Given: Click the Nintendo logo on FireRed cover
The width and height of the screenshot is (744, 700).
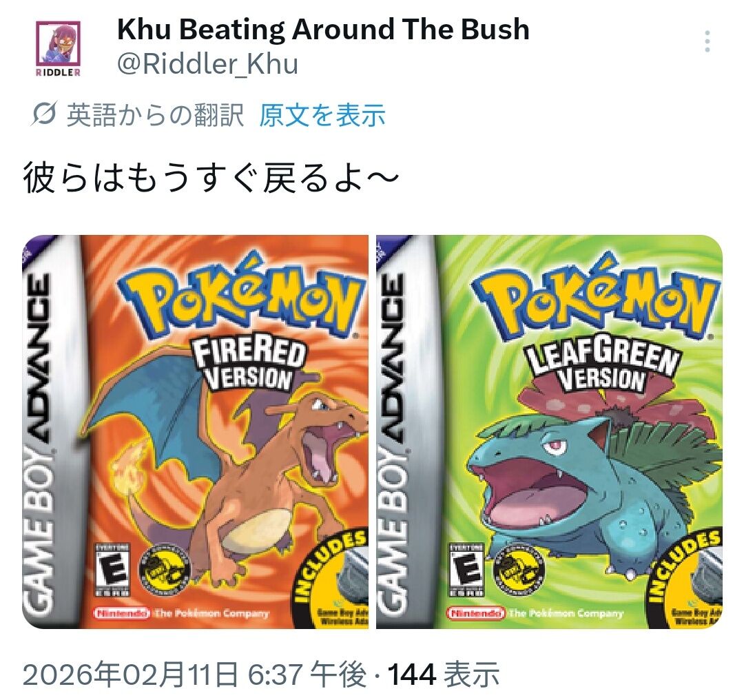Looking at the screenshot, I should (x=123, y=613).
